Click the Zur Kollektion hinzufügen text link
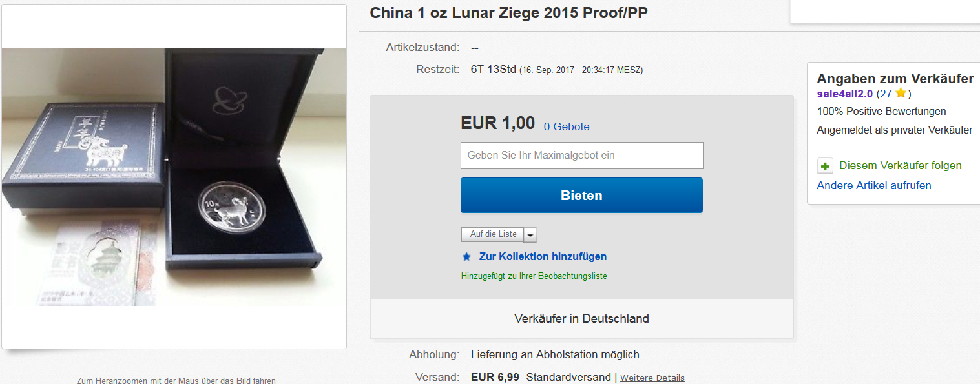Viewport: 980px width, 384px height. pos(543,256)
